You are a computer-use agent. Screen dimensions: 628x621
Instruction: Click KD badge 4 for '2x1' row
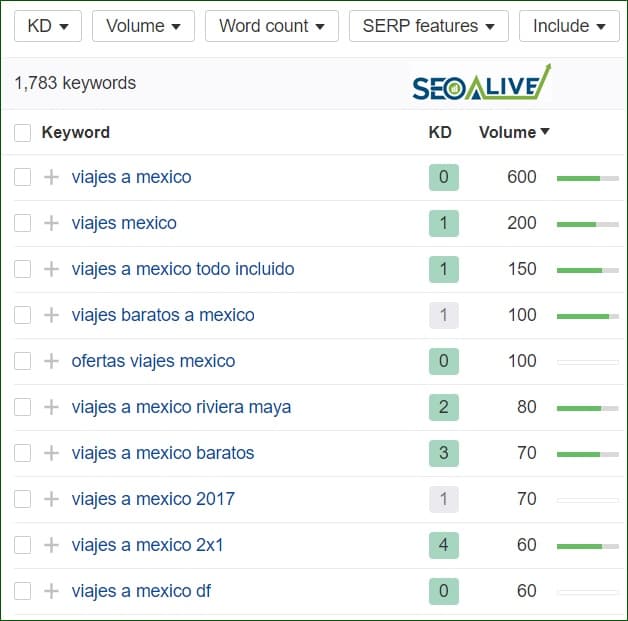click(x=444, y=545)
